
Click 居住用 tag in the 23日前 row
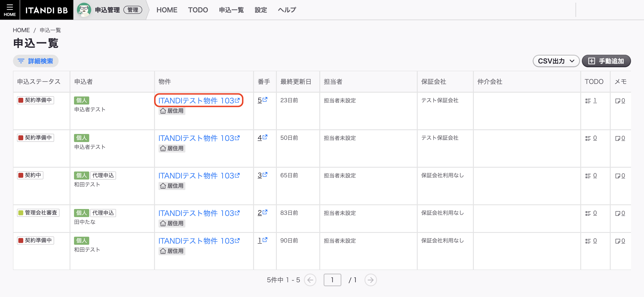(172, 111)
